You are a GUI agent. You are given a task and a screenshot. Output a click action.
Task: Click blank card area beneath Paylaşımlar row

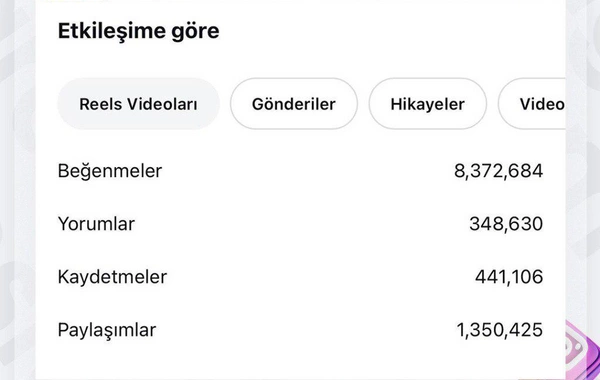pyautogui.click(x=300, y=362)
